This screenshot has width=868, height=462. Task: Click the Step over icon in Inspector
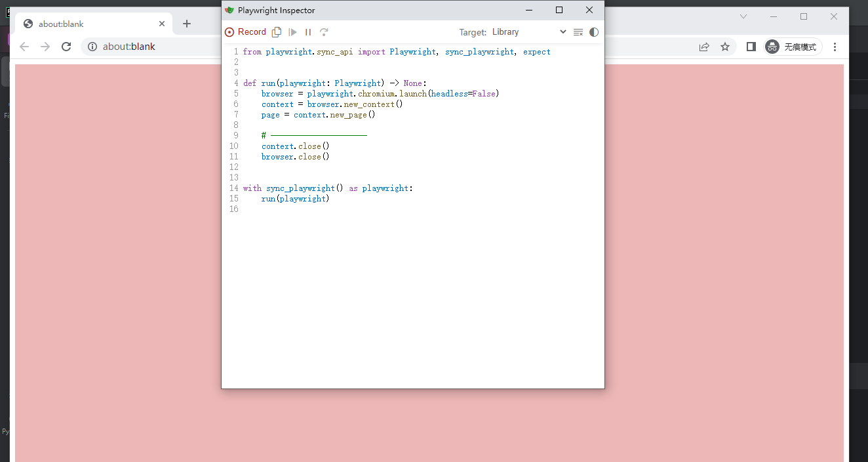pyautogui.click(x=324, y=31)
